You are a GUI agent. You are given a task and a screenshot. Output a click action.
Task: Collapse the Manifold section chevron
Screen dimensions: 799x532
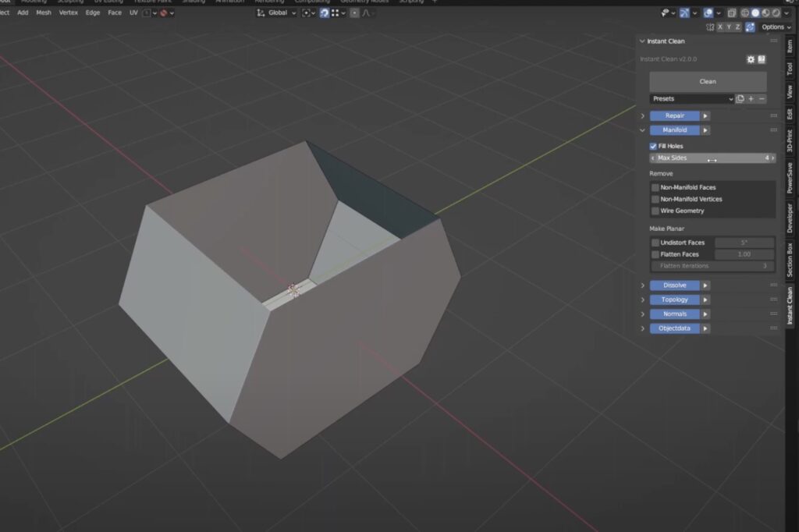pyautogui.click(x=643, y=130)
